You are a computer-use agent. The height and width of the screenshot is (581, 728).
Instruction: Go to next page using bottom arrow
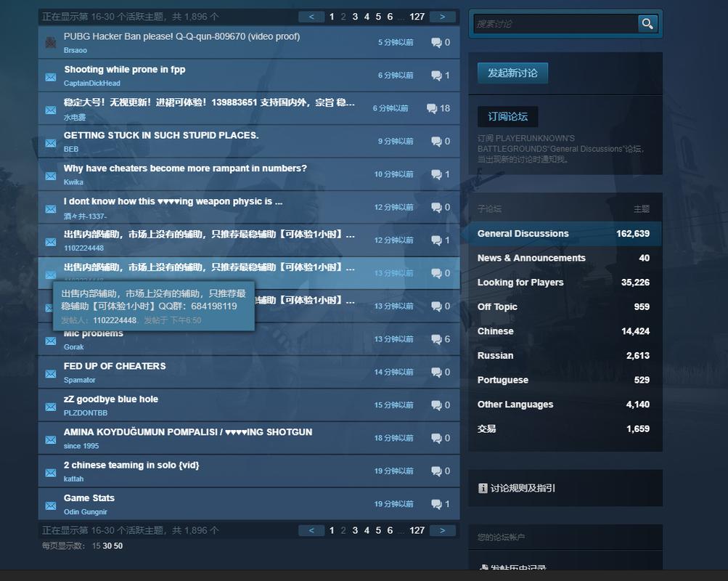[x=443, y=530]
